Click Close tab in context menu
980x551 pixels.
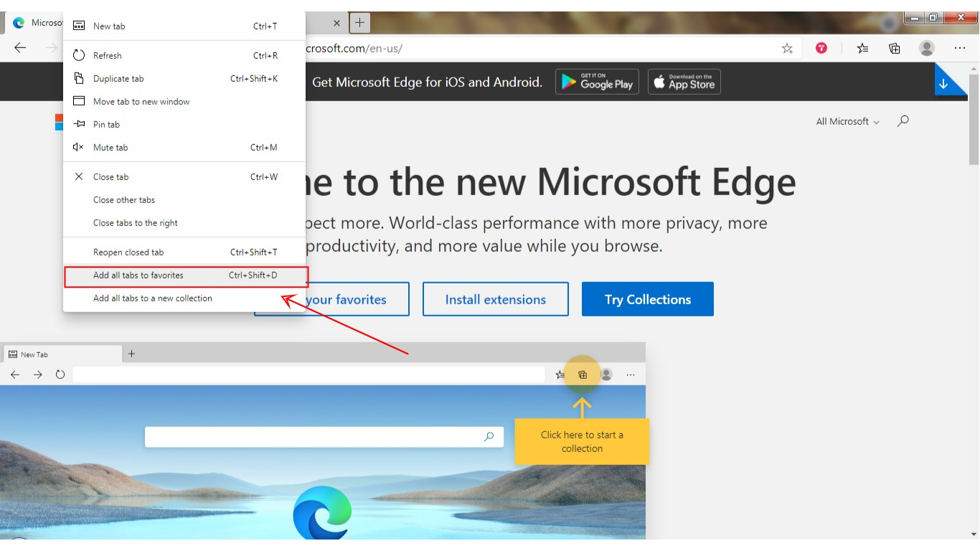pyautogui.click(x=184, y=176)
